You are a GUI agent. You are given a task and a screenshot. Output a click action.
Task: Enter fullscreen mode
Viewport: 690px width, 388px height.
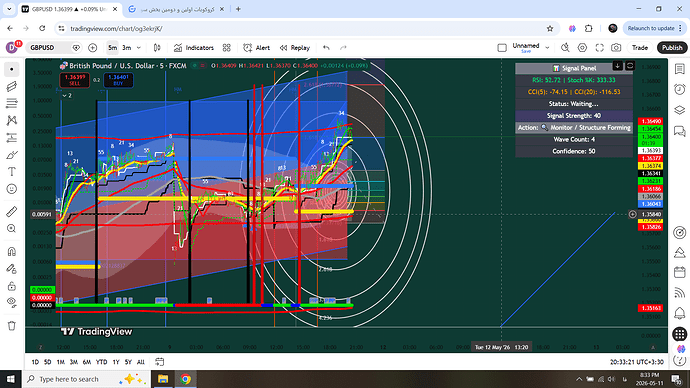pos(599,48)
